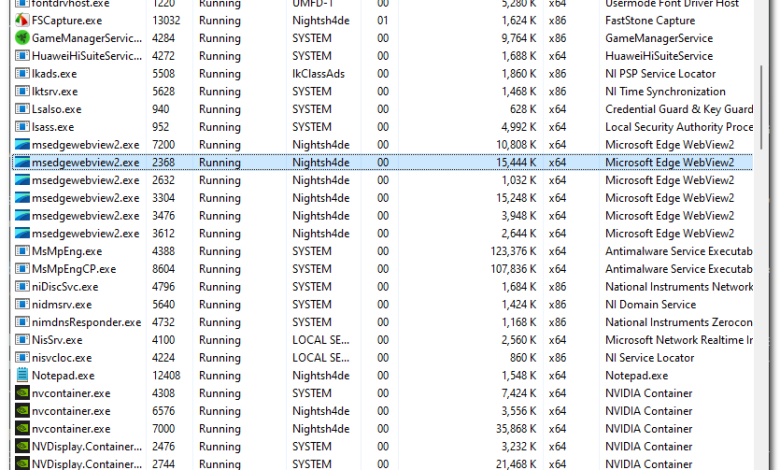This screenshot has width=780, height=470.
Task: Click the nimdnsResponder.exe process icon
Action: 22,322
